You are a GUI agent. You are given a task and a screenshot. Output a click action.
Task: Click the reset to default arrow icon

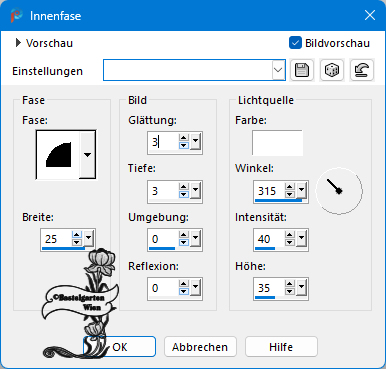(362, 70)
